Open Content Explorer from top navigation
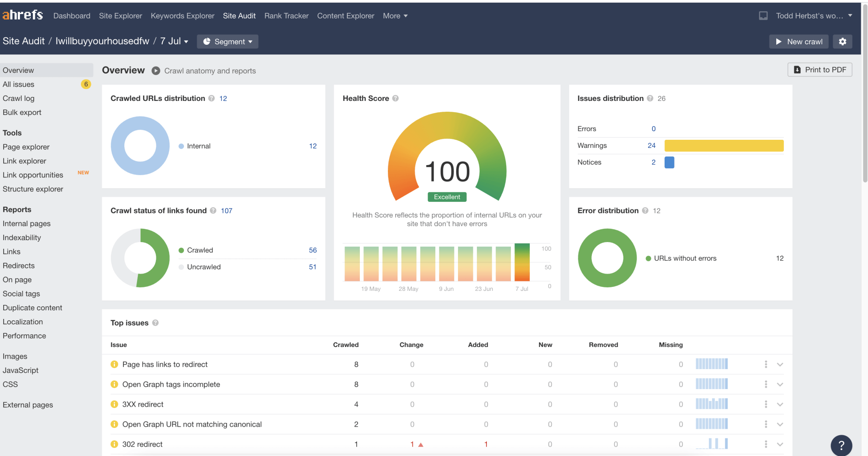The width and height of the screenshot is (868, 456). (x=346, y=16)
